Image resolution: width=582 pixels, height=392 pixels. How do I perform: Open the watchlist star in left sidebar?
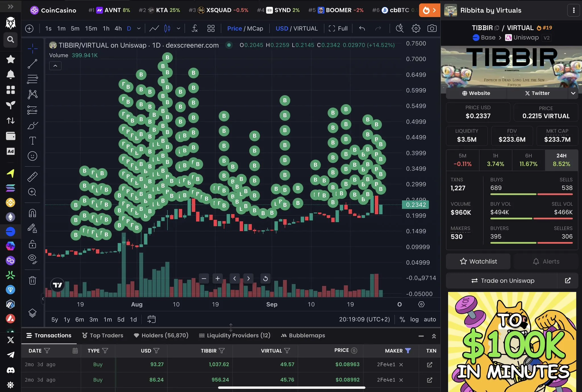click(x=11, y=59)
